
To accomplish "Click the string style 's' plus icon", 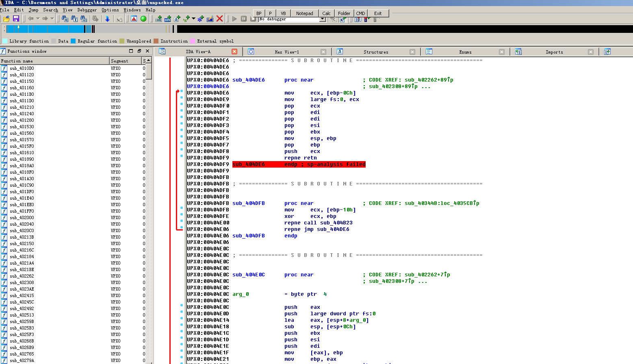I will click(x=186, y=19).
